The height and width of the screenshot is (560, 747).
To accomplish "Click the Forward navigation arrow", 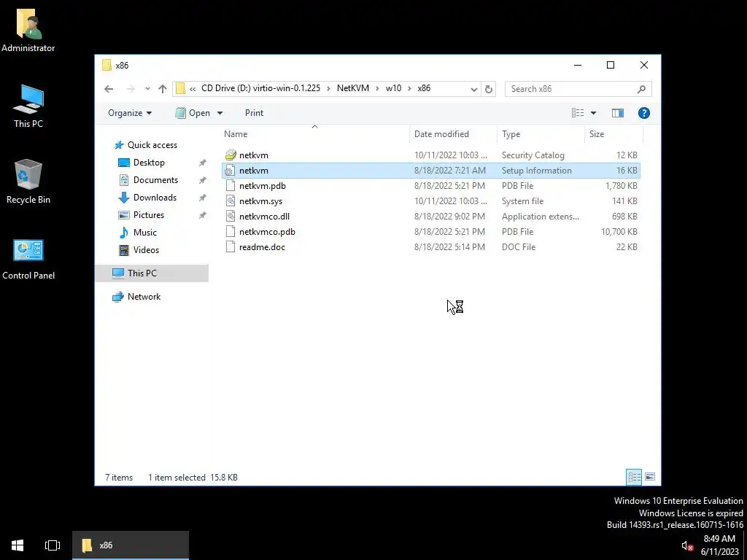I will (130, 88).
